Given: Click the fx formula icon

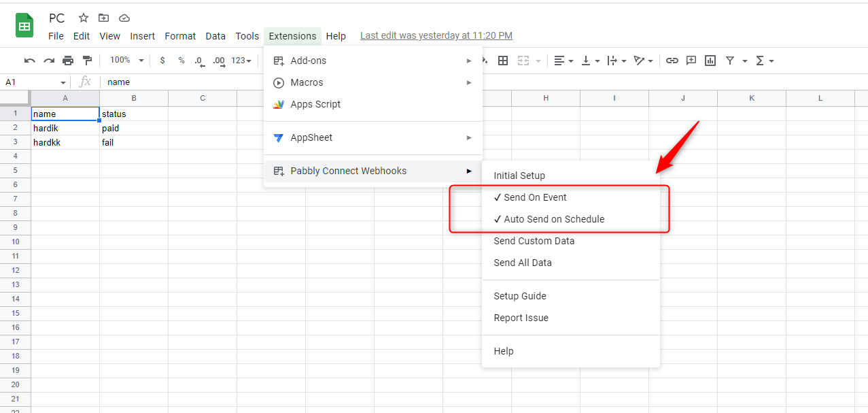Looking at the screenshot, I should (x=85, y=82).
